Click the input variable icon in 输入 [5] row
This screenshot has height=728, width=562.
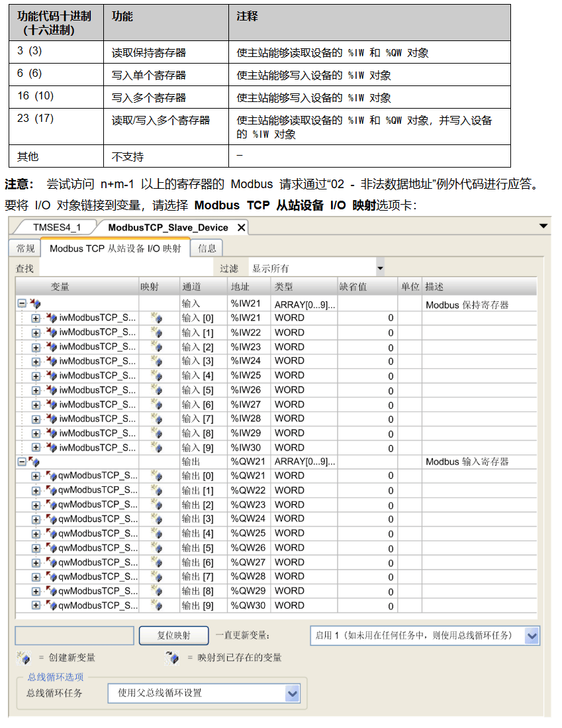(x=51, y=390)
